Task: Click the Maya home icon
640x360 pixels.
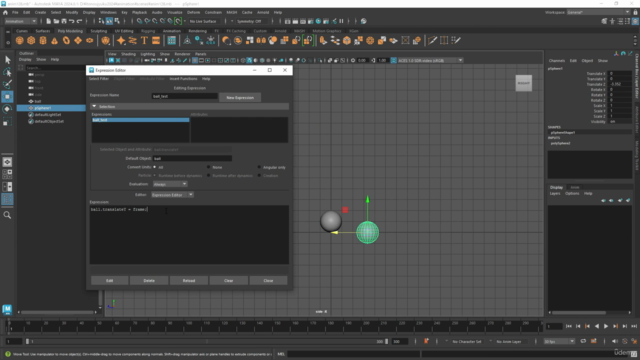Action: [x=5, y=13]
